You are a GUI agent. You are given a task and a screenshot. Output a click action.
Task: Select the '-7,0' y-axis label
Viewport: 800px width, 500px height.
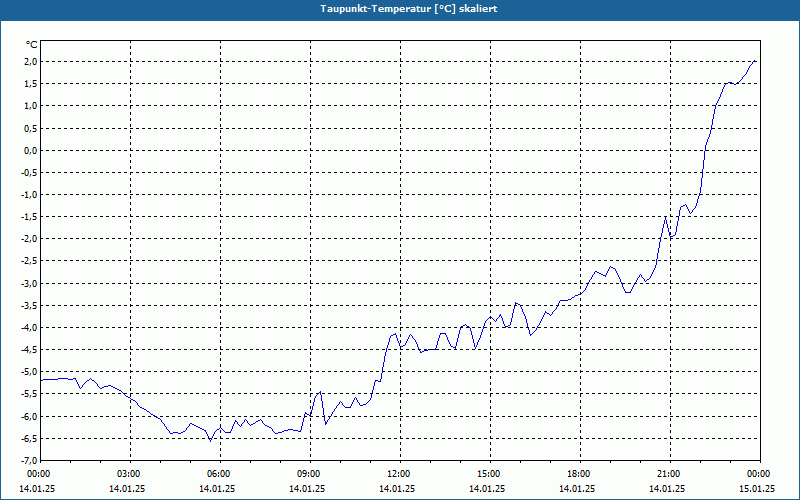click(29, 461)
